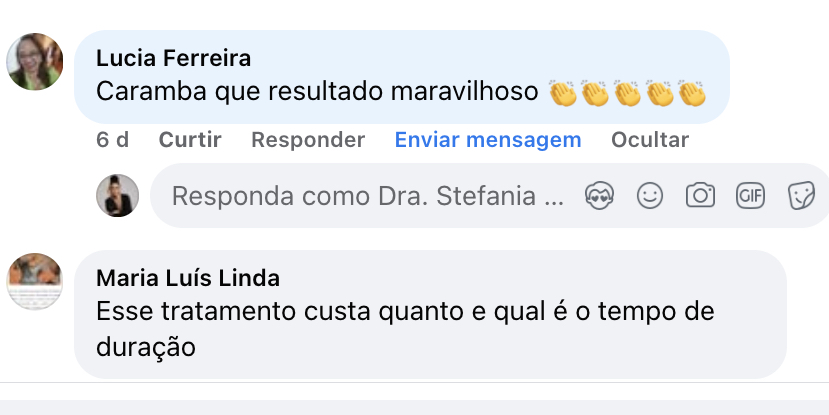Click Dra. Stefania's small avatar beside reply box
Image resolution: width=829 pixels, height=415 pixels.
coord(117,196)
